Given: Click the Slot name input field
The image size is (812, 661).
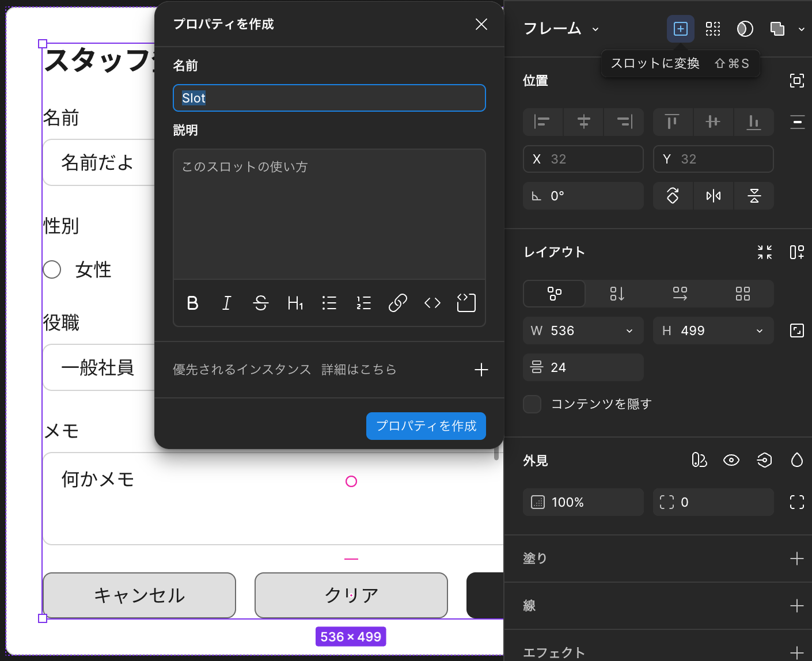Looking at the screenshot, I should tap(329, 98).
